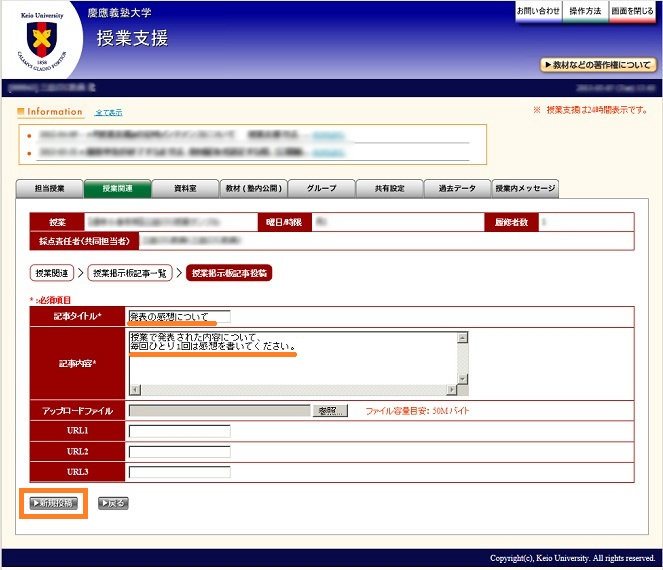This screenshot has width=663, height=570.
Task: Click the お問い合わせ header button
Action: 538,11
